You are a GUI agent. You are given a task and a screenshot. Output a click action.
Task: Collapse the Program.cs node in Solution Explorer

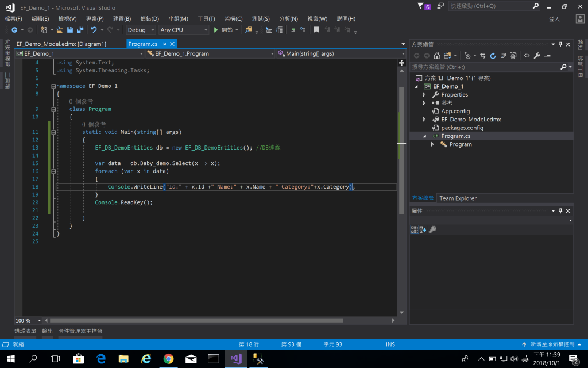tap(424, 136)
